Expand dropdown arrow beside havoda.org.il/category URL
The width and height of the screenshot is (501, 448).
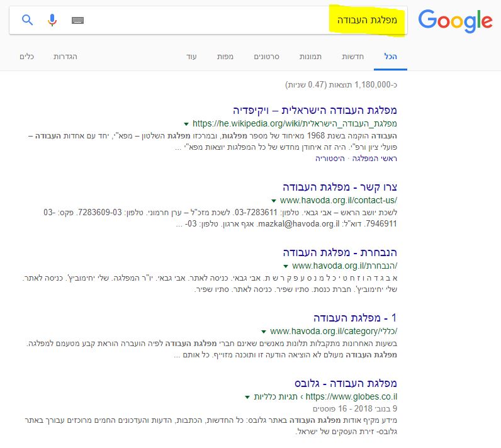coord(264,332)
